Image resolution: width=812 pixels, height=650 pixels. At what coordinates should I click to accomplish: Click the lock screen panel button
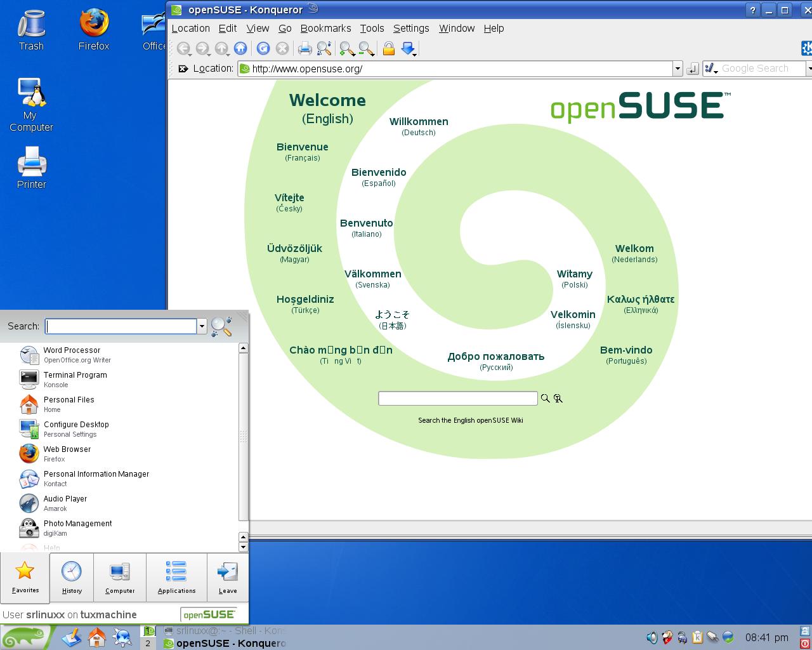(x=806, y=632)
